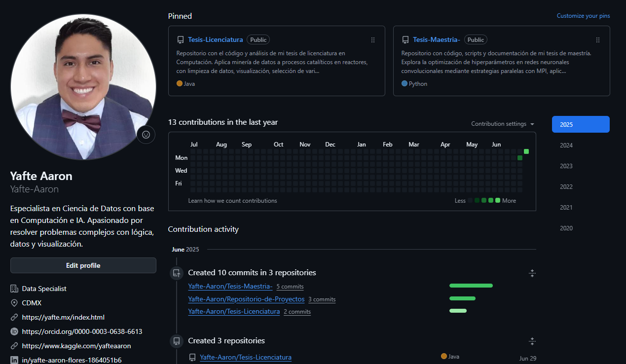Switch to the 2022 contributions view
626x364 pixels.
[x=566, y=186]
